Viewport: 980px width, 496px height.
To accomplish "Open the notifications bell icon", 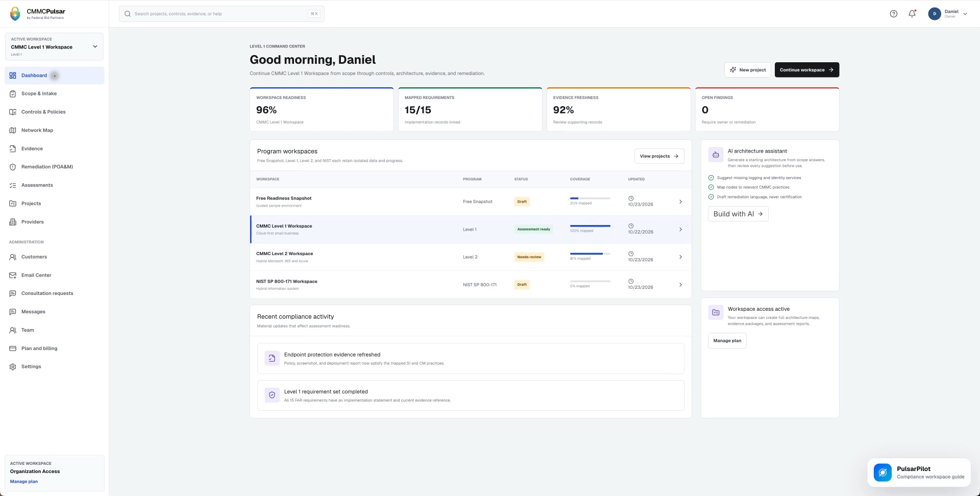I will (912, 14).
